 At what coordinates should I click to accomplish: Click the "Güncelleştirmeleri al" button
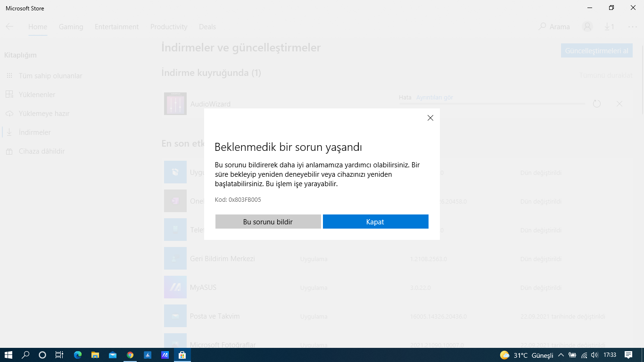597,51
